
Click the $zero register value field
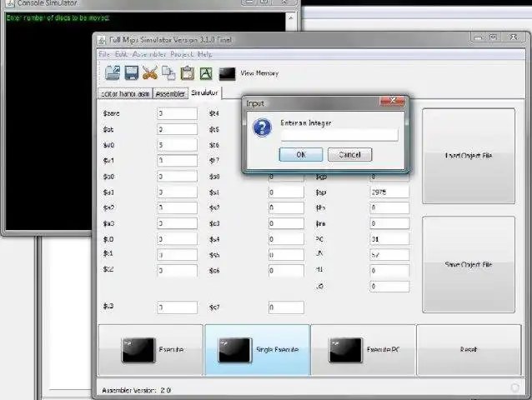(177, 113)
